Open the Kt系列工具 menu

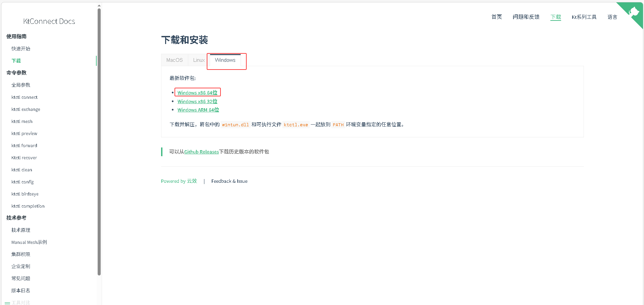coord(584,17)
